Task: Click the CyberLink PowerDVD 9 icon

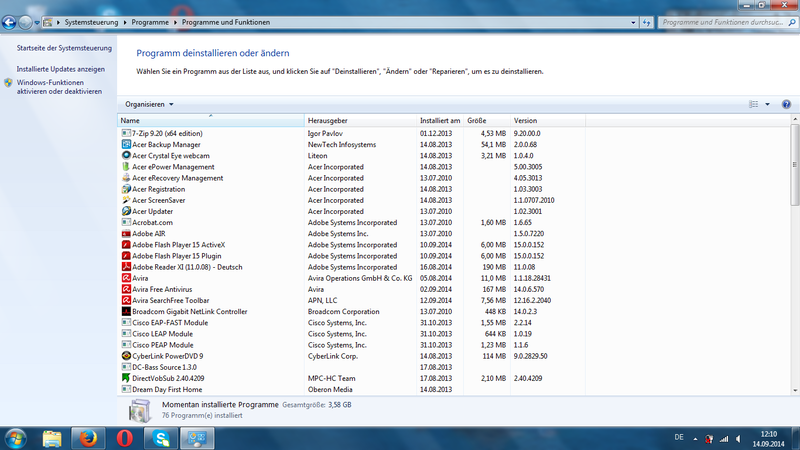Action: point(125,356)
